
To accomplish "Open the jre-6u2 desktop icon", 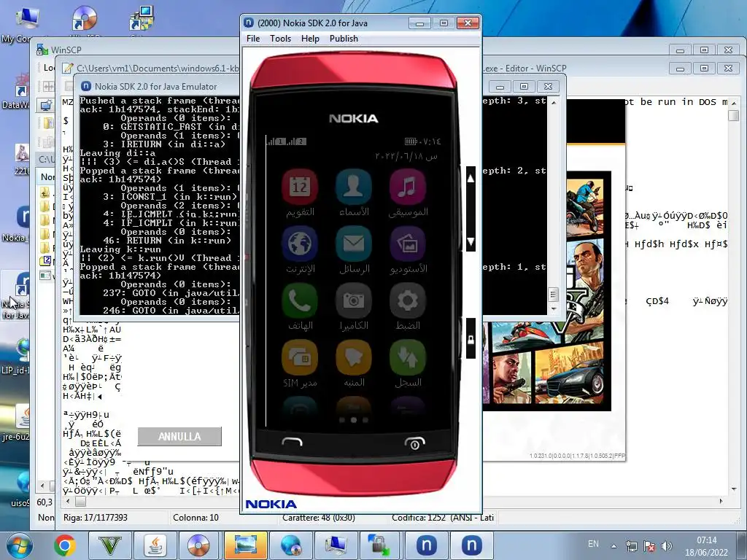I will point(15,423).
